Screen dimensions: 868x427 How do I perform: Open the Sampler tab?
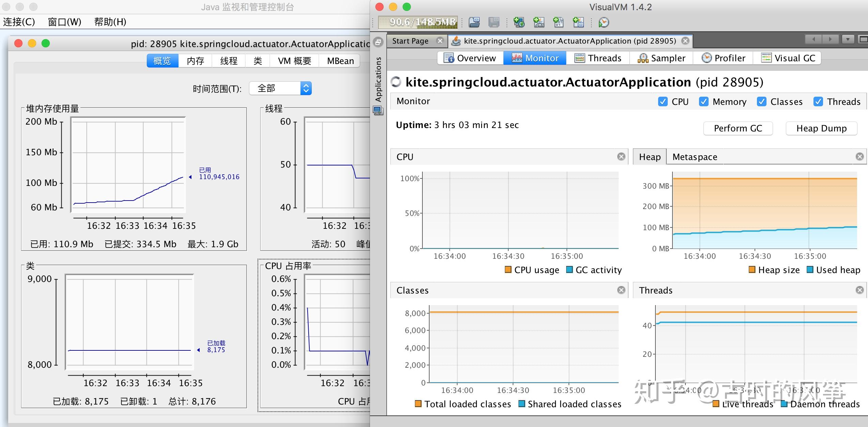[x=661, y=58]
